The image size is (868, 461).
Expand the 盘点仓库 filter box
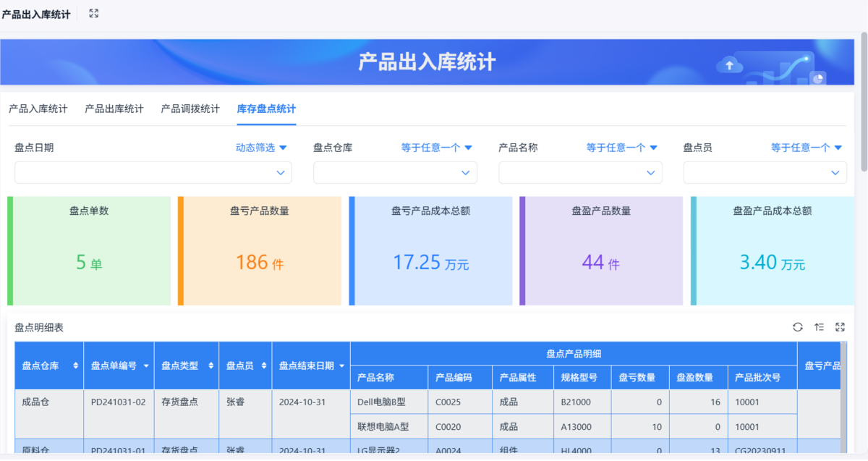[x=395, y=173]
